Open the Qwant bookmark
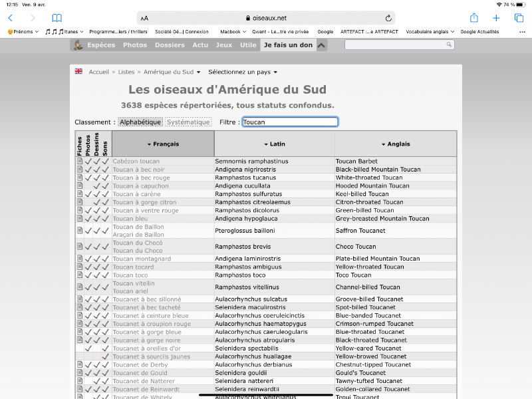The height and width of the screenshot is (399, 532). click(x=280, y=31)
